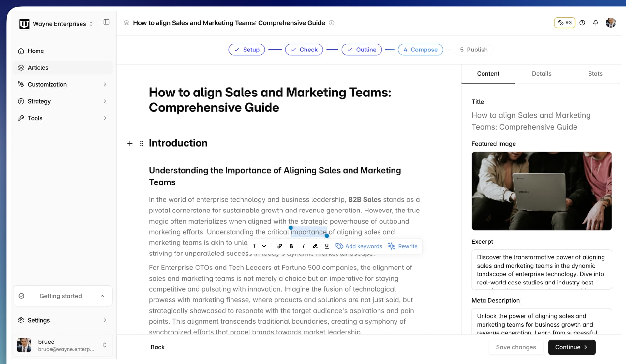Click Save changes

[x=515, y=347]
